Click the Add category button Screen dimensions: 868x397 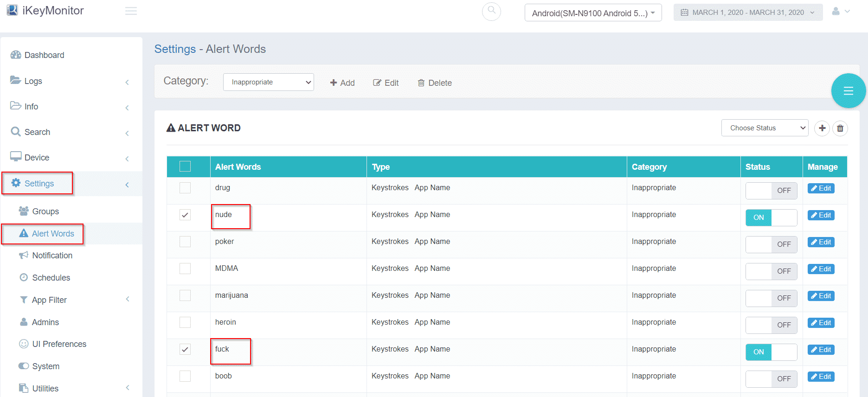point(342,83)
